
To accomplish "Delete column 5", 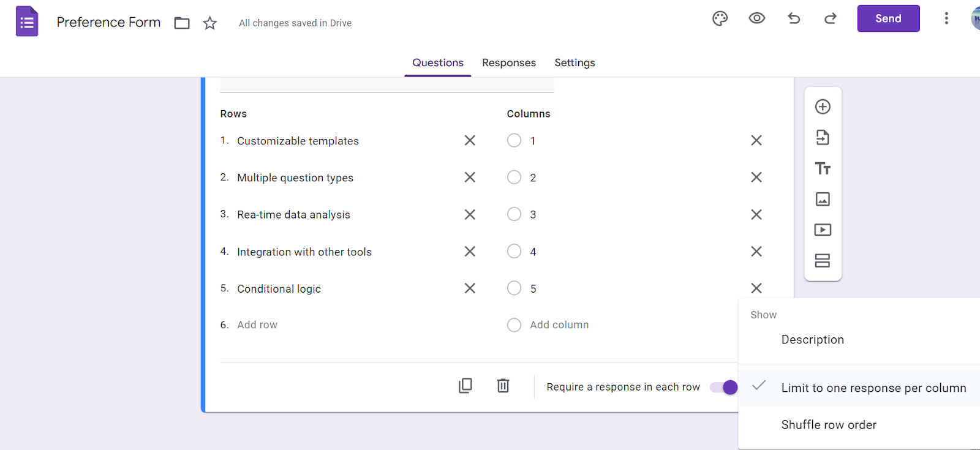I will tap(756, 288).
